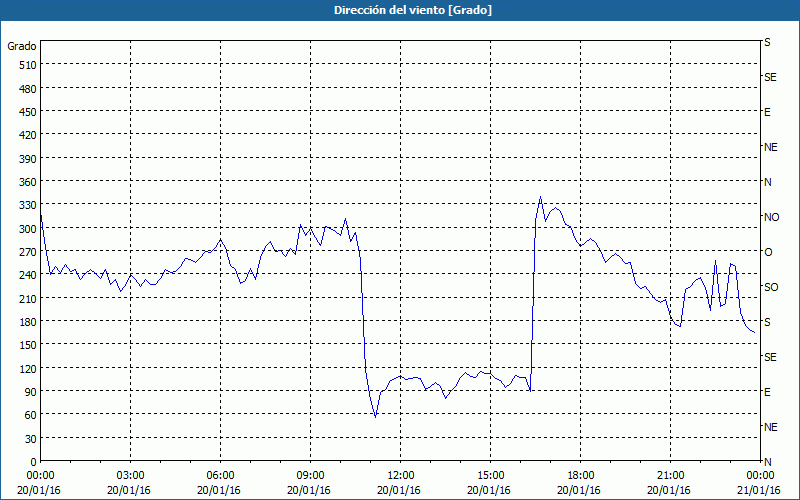Click the 150 degree axis label
This screenshot has width=800, height=500.
pos(27,345)
